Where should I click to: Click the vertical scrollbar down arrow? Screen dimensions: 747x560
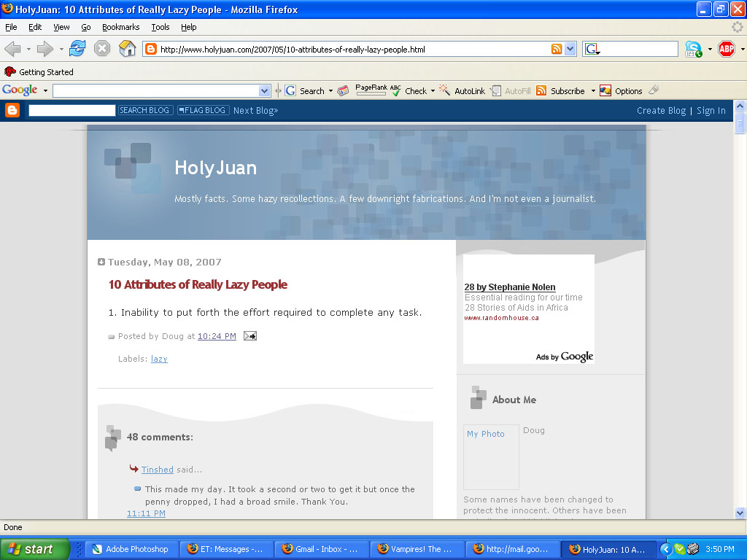[740, 513]
